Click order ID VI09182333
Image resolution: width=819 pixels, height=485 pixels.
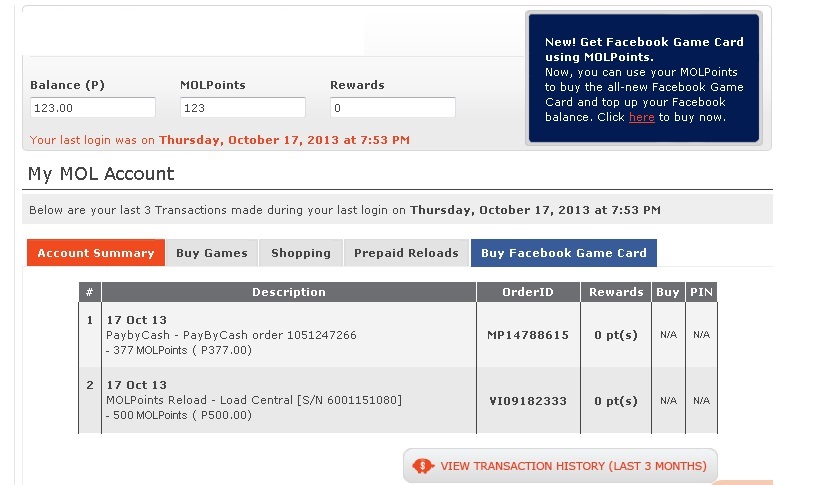(x=528, y=401)
